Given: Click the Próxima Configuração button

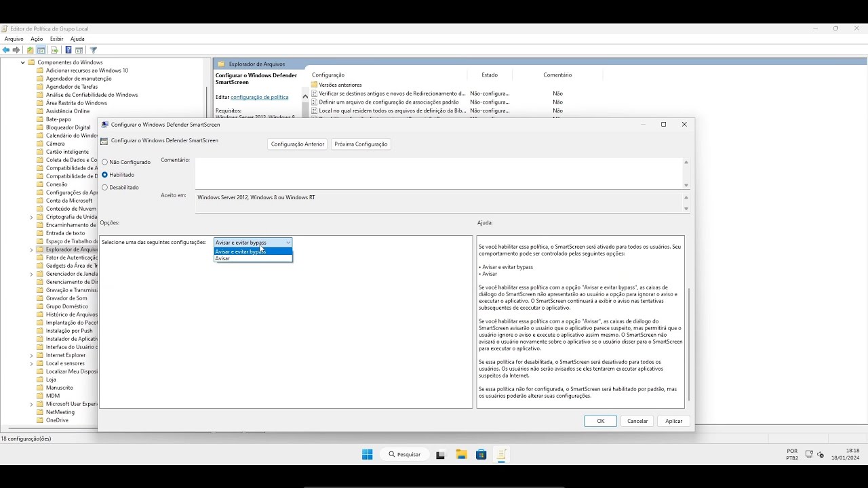Looking at the screenshot, I should tap(361, 144).
